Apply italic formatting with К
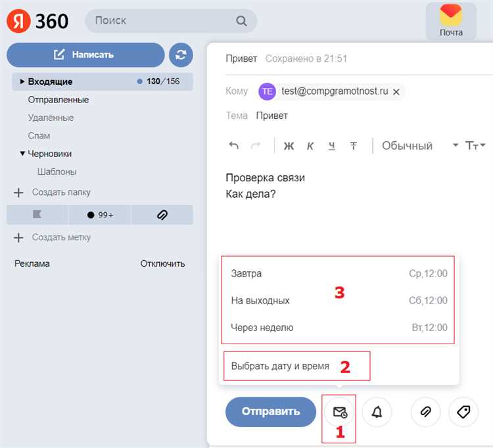493x448 pixels. click(x=310, y=146)
